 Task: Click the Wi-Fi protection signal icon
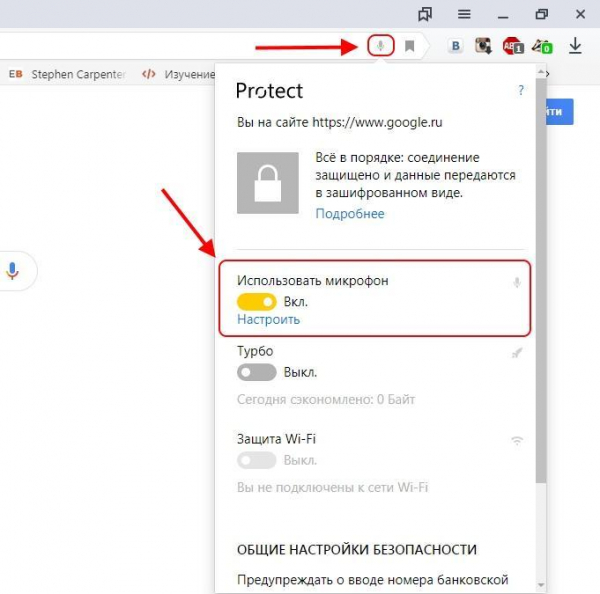click(x=517, y=441)
